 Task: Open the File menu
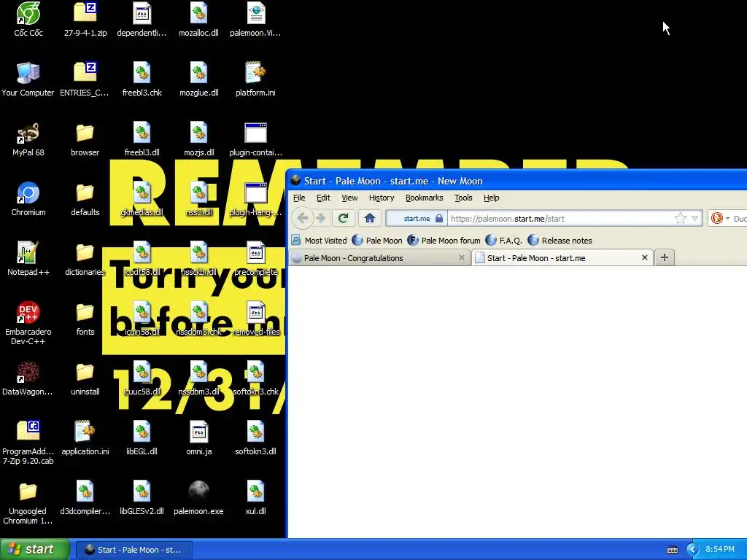tap(299, 198)
